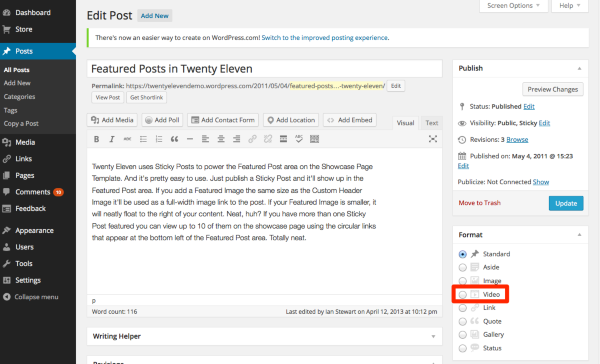This screenshot has width=600, height=364.
Task: Toggle italic formatting in editor toolbar
Action: tap(112, 139)
